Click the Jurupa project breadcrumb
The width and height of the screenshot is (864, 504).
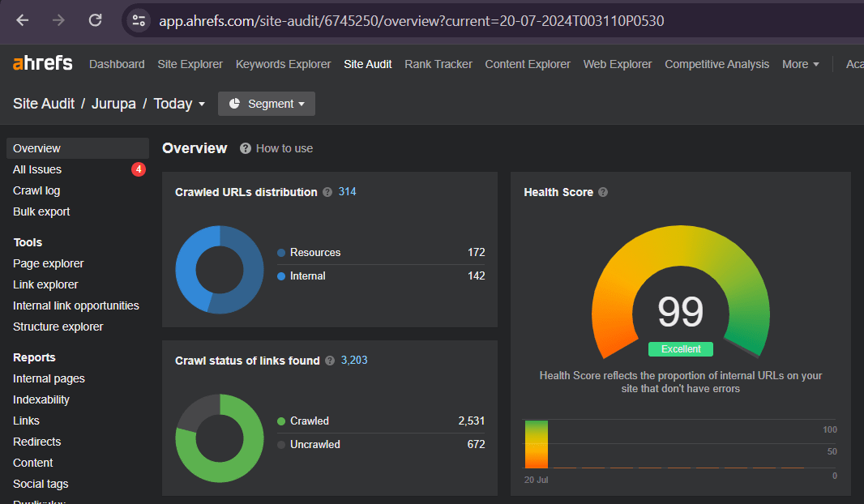[x=113, y=104]
